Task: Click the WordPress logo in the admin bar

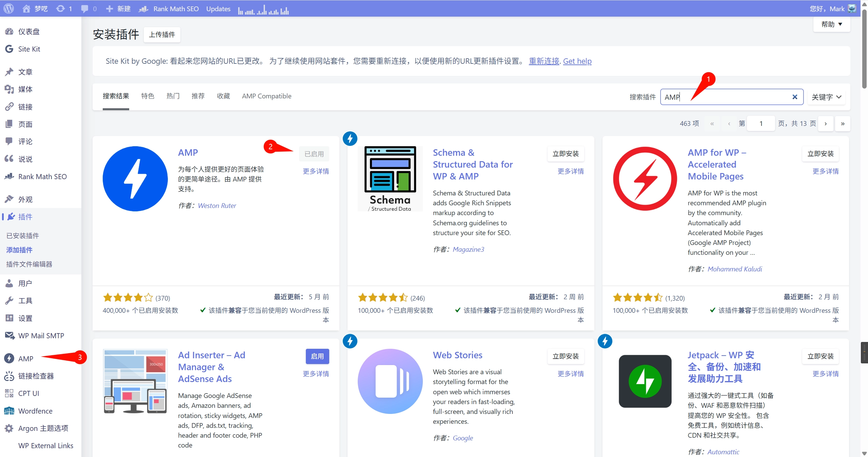Action: tap(8, 8)
